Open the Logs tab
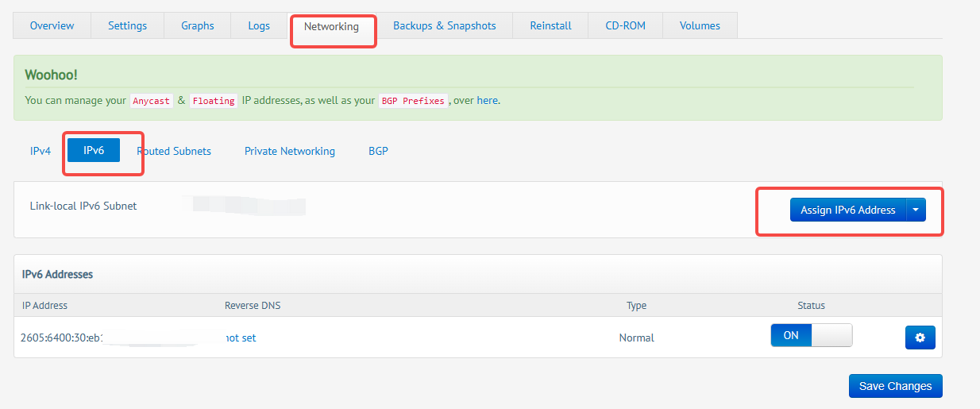 tap(259, 25)
